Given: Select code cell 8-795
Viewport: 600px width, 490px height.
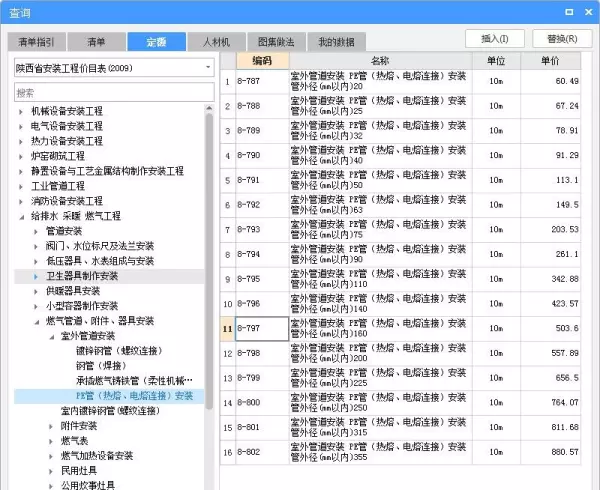Looking at the screenshot, I should [262, 279].
